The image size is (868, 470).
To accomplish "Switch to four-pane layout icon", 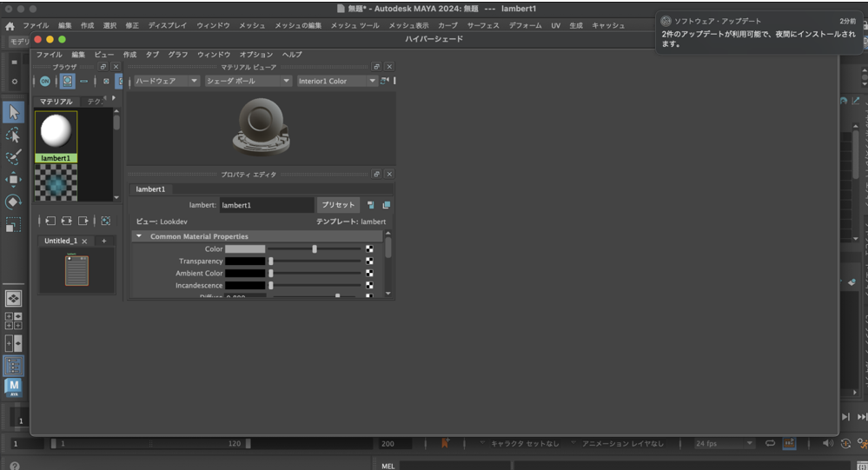I will tap(13, 321).
